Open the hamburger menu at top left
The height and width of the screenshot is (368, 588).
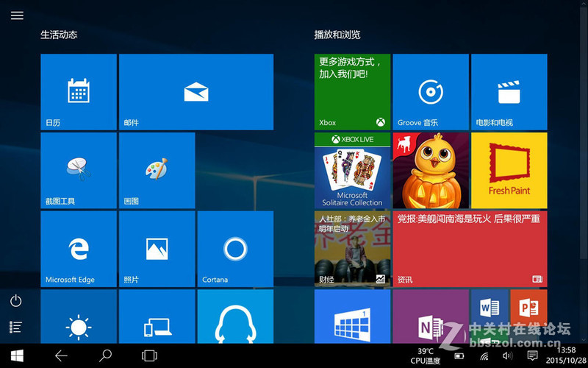coord(17,15)
